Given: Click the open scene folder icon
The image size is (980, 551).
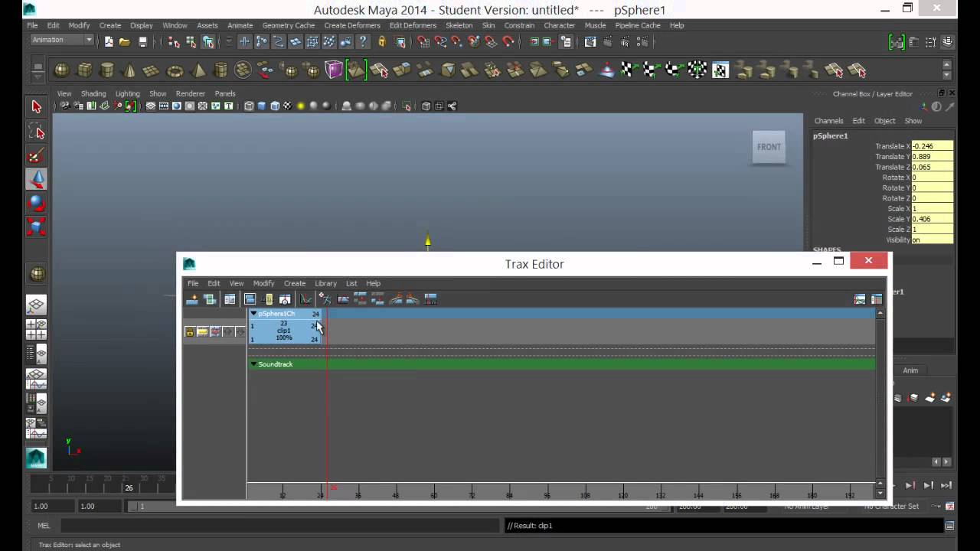Looking at the screenshot, I should point(125,42).
